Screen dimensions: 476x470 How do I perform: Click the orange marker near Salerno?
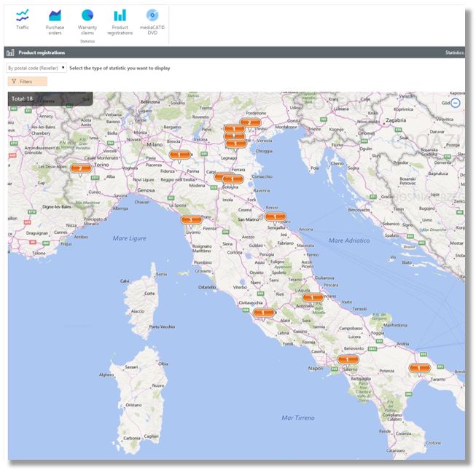(x=348, y=359)
